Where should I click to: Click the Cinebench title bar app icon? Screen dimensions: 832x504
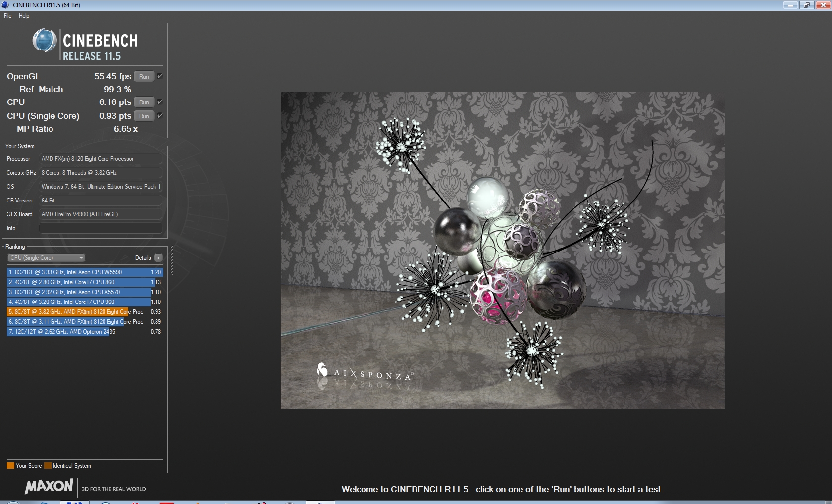(x=5, y=5)
